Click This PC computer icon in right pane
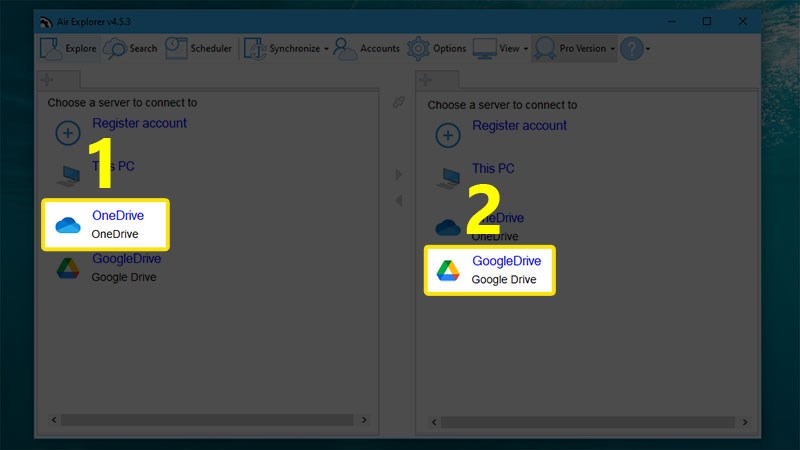This screenshot has width=800, height=450. click(448, 178)
